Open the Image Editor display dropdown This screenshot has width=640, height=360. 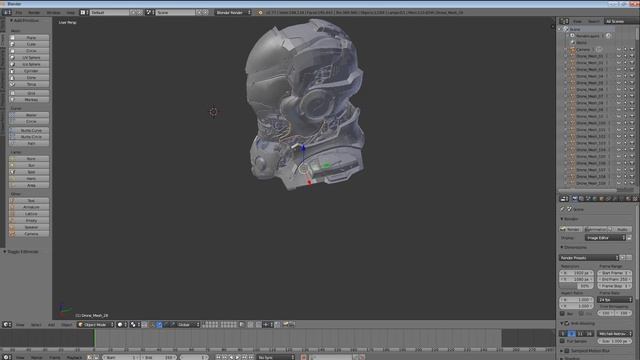point(605,238)
